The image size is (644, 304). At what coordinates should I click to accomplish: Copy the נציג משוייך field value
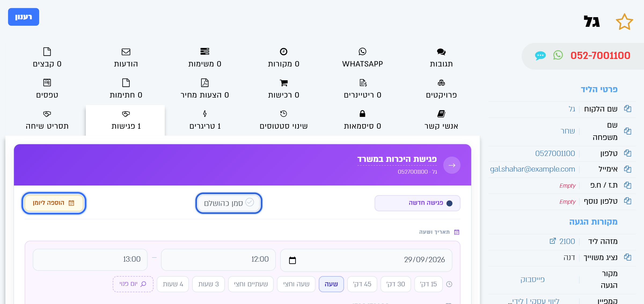pos(628,257)
